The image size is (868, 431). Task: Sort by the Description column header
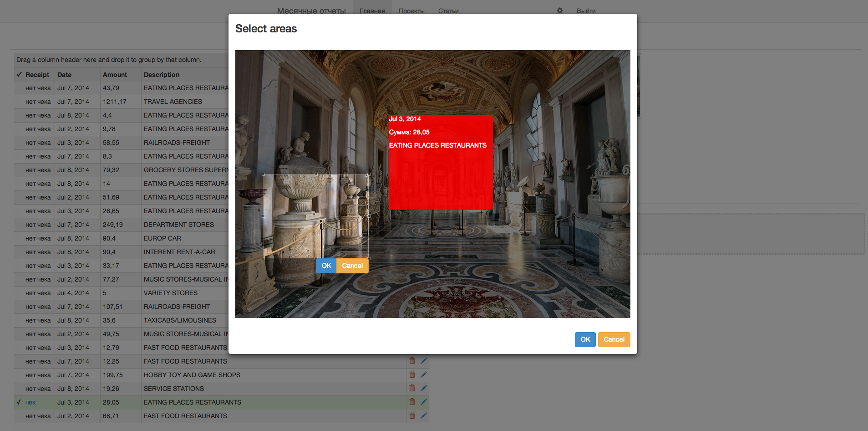(162, 75)
